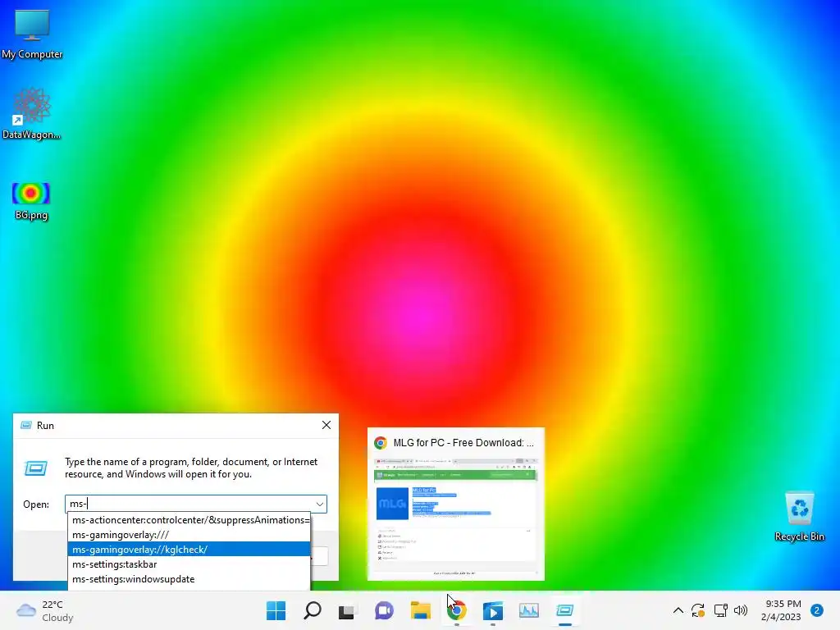Image resolution: width=840 pixels, height=630 pixels.
Task: Show hidden system tray icons
Action: [678, 610]
